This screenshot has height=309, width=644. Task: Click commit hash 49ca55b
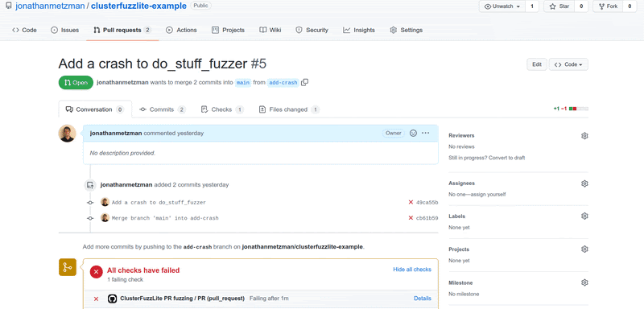tap(427, 202)
